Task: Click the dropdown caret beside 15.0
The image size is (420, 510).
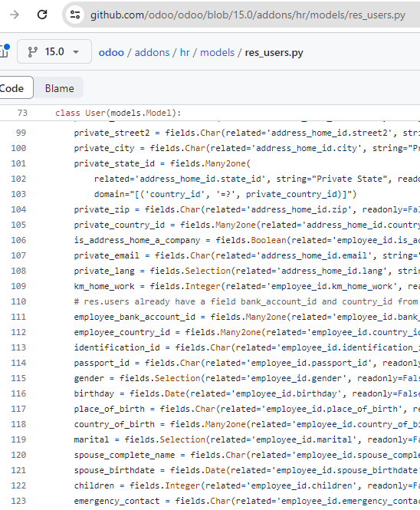Action: [76, 52]
